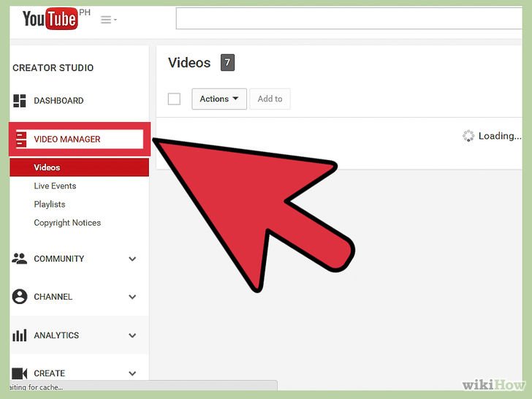
Task: Click the Channel profile icon
Action: coord(19,297)
